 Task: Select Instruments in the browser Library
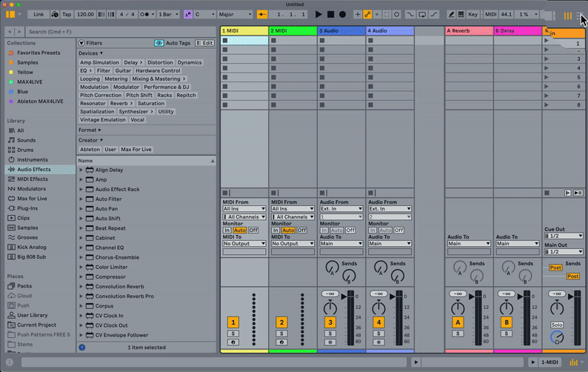tap(33, 159)
